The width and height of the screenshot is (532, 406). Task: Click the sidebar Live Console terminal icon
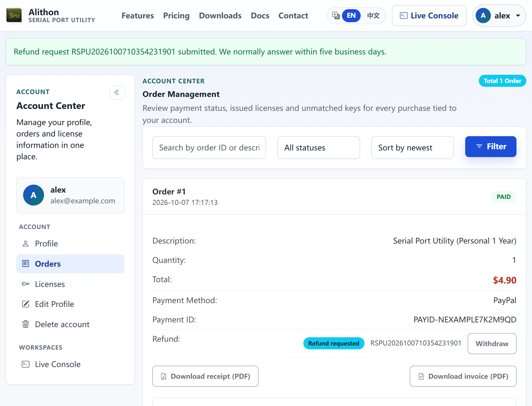click(x=26, y=364)
